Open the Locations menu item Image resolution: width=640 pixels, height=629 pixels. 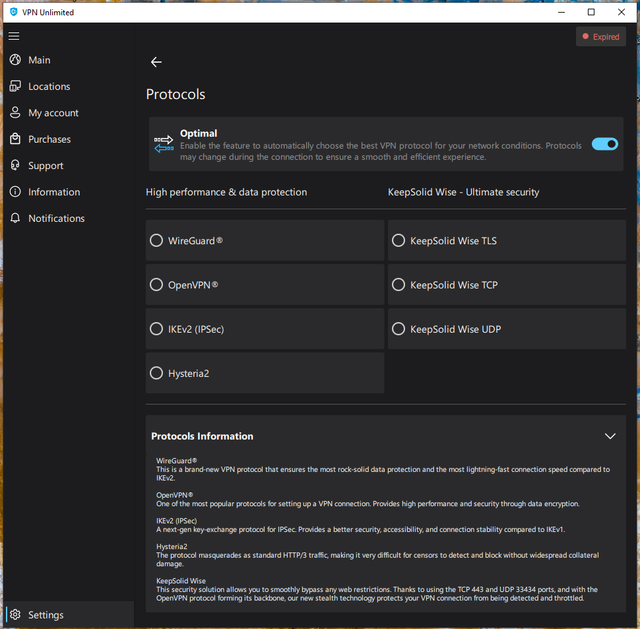coord(69,87)
